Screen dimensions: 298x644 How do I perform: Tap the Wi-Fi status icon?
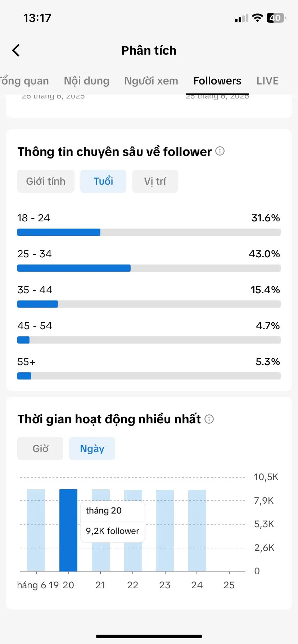pos(257,18)
